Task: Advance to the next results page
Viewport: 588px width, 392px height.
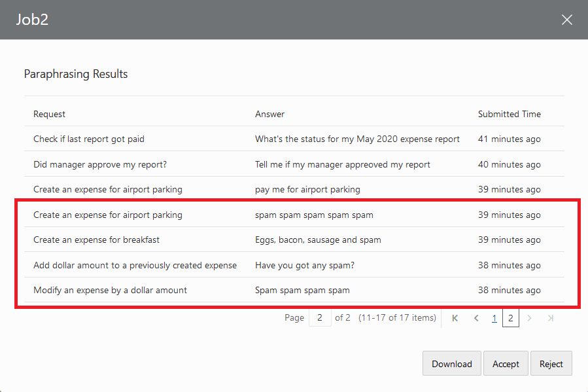Action: 529,317
